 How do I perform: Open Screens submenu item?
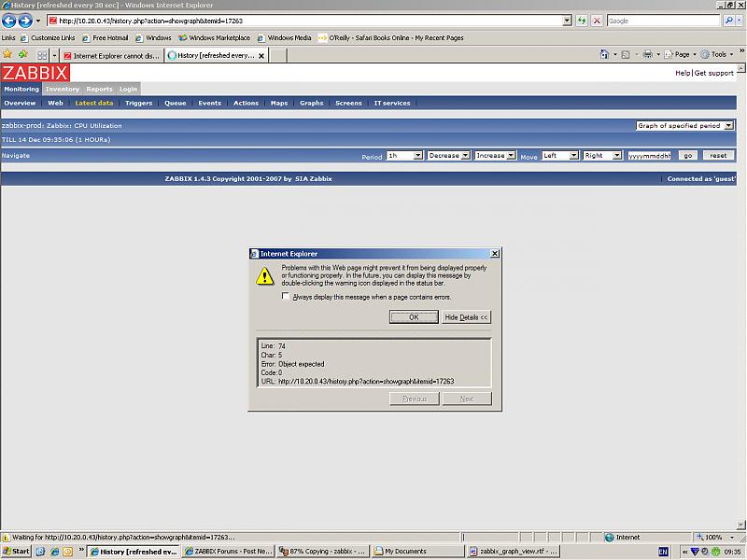(348, 103)
